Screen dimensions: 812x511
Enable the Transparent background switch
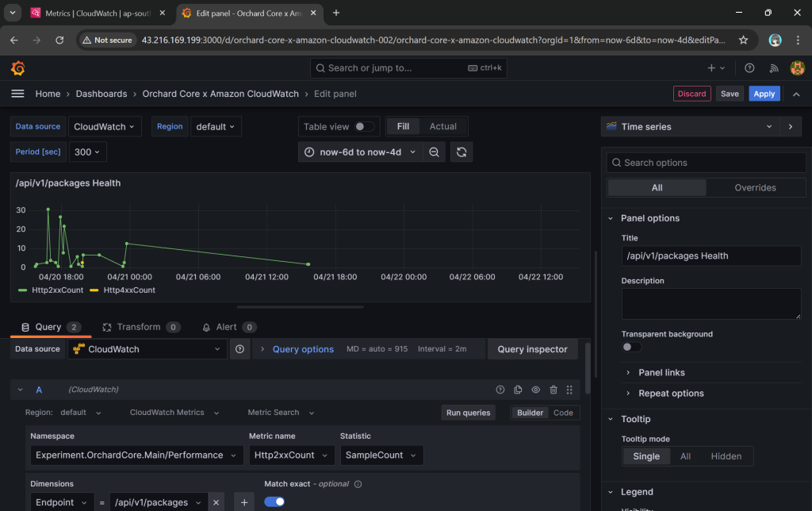(x=631, y=347)
